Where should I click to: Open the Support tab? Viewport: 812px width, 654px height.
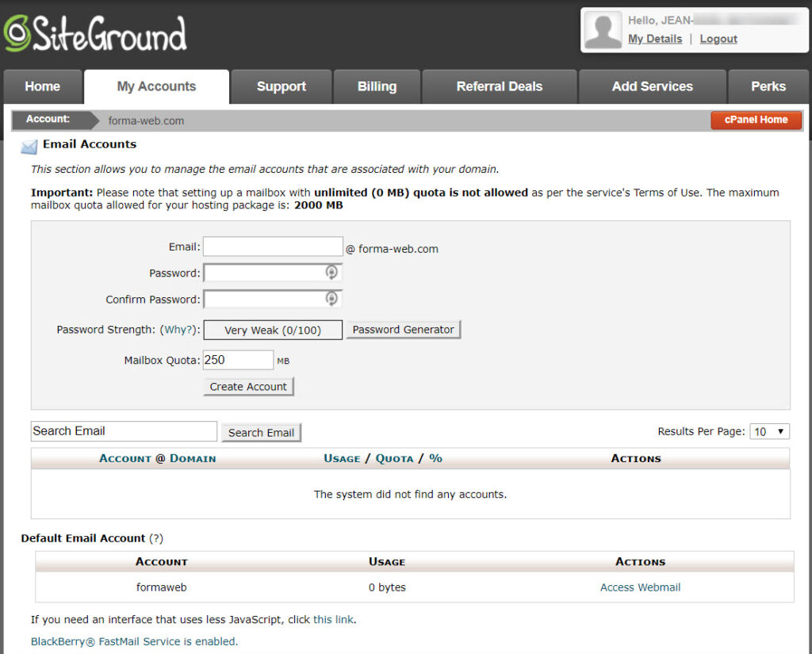(x=282, y=86)
